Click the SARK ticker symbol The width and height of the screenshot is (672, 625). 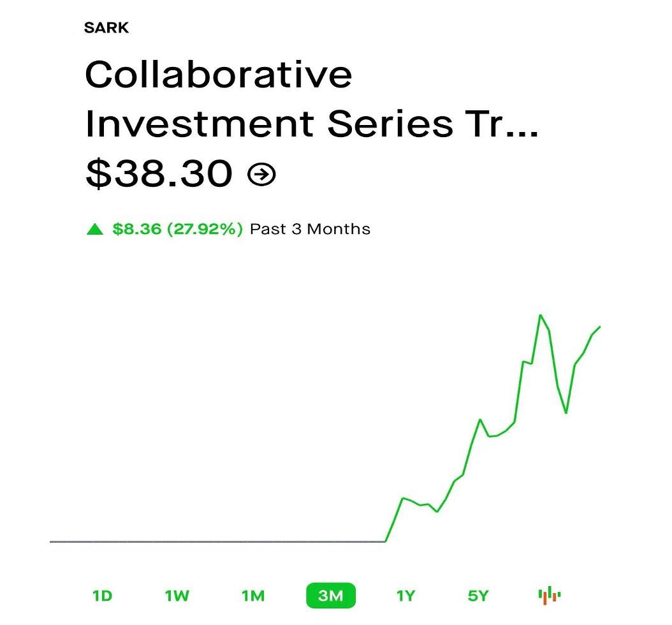[106, 28]
